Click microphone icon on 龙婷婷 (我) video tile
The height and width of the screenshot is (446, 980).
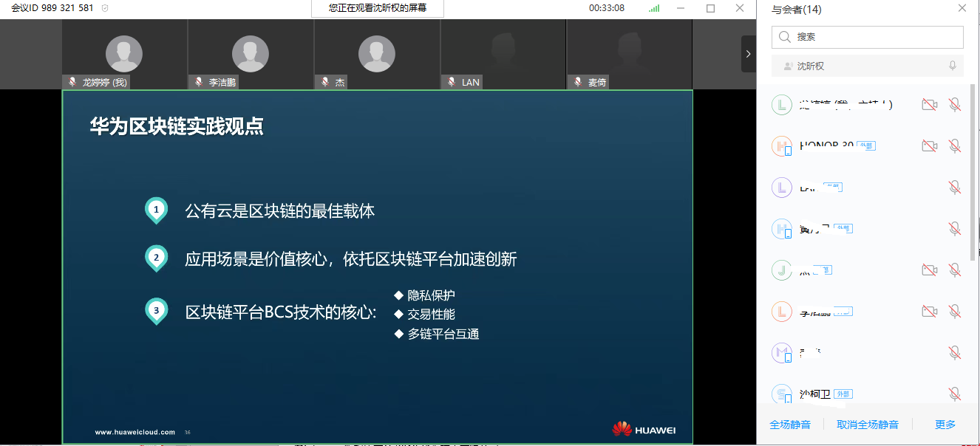pos(72,82)
